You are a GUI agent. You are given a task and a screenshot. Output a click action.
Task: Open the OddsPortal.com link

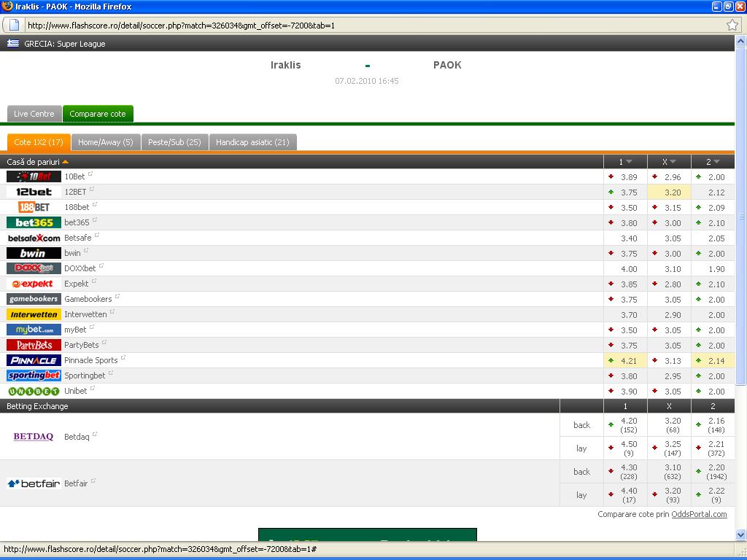click(699, 514)
